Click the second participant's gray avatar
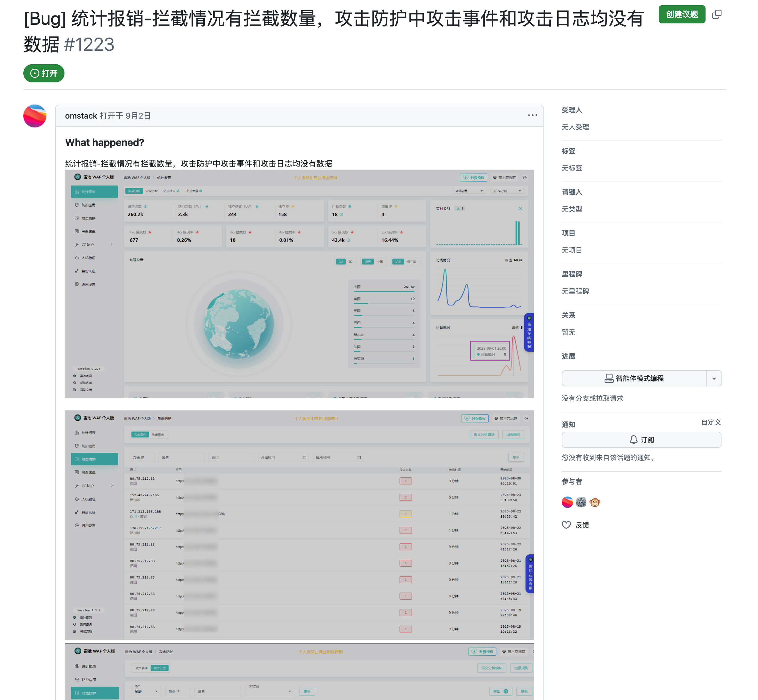The width and height of the screenshot is (758, 700). (581, 502)
